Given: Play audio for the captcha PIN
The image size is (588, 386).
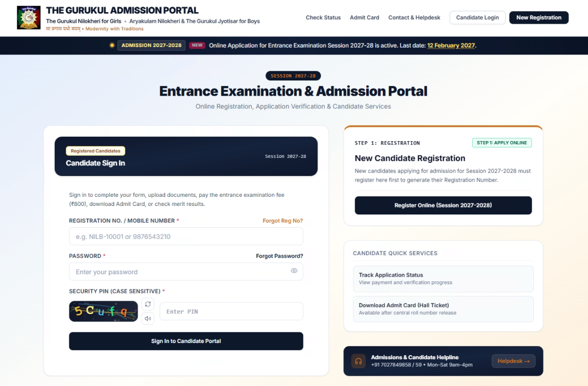Looking at the screenshot, I should coord(148,319).
